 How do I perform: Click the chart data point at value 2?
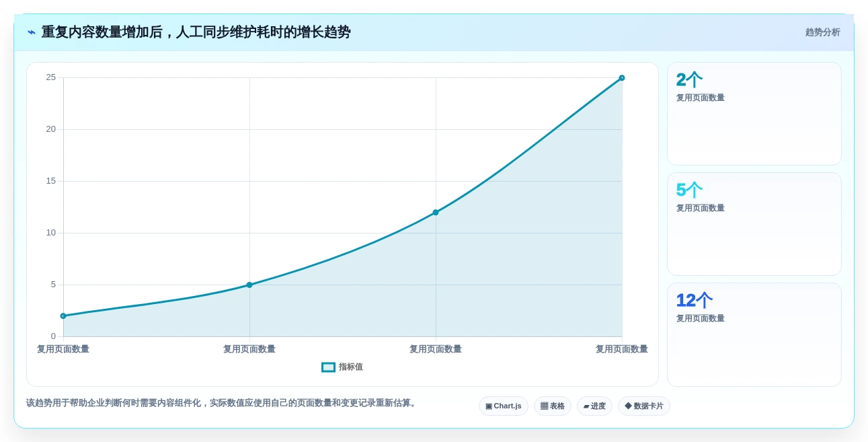click(x=63, y=316)
